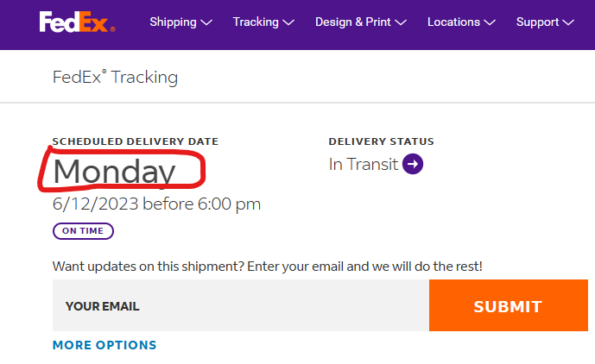This screenshot has width=595, height=364.
Task: Click the ON TIME status badge
Action: 83,231
